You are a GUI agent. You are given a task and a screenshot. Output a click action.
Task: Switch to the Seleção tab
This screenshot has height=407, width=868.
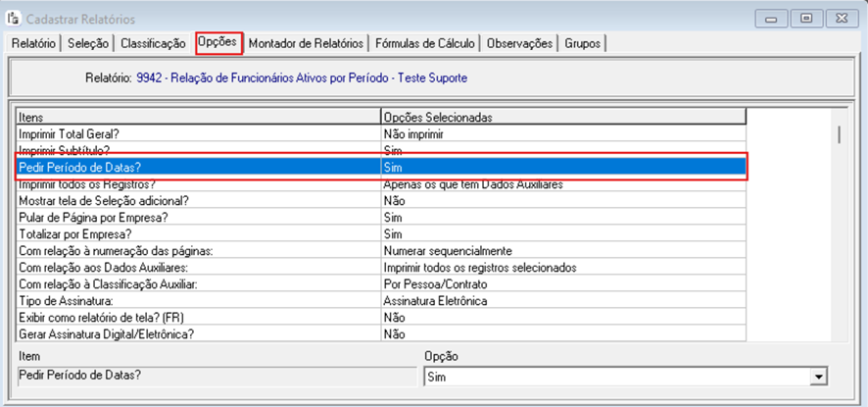90,43
